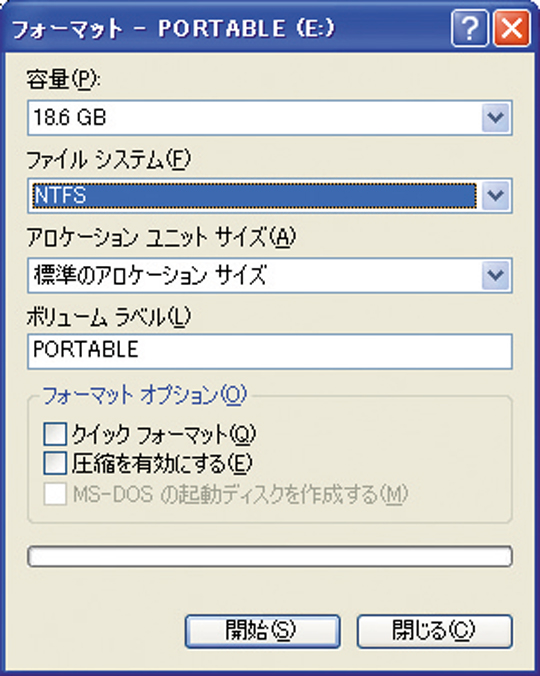This screenshot has height=676, width=540.
Task: Click the 開始(S) button
Action: tap(262, 631)
